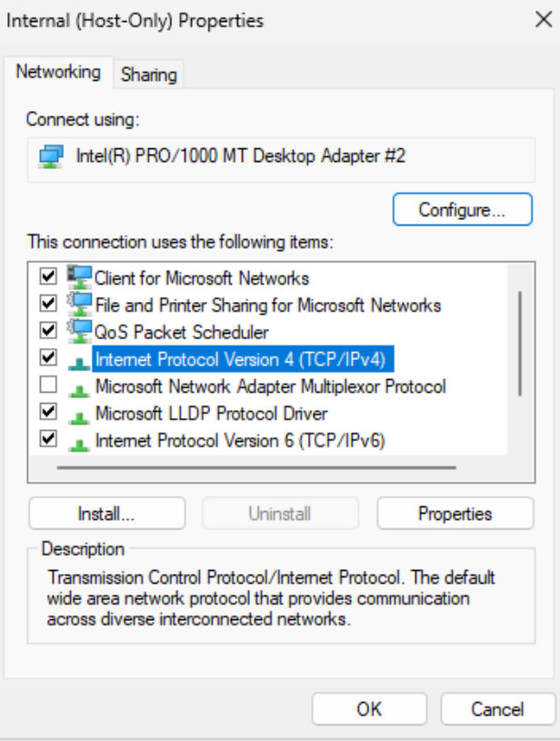Select the Networking tab
The width and height of the screenshot is (560, 741).
(58, 73)
